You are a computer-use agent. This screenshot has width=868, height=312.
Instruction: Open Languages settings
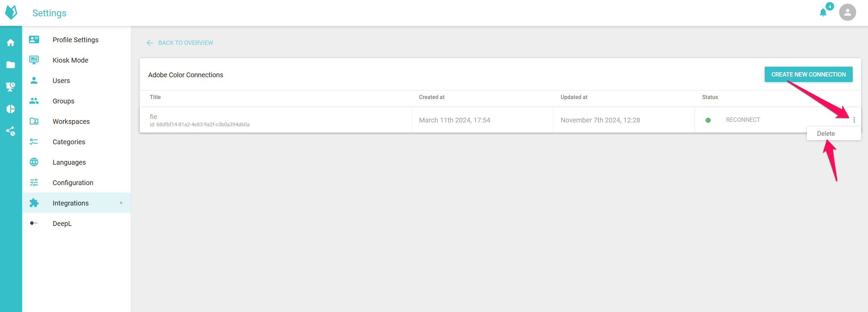click(76, 162)
